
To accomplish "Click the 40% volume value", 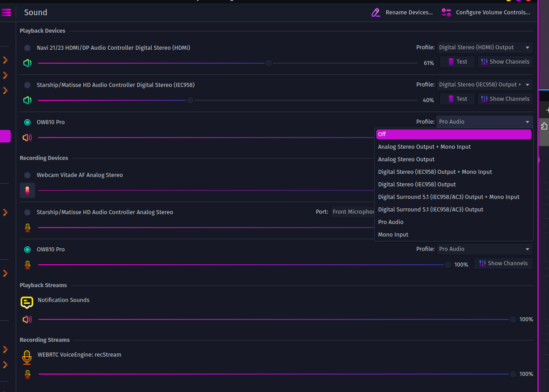I will [x=428, y=100].
